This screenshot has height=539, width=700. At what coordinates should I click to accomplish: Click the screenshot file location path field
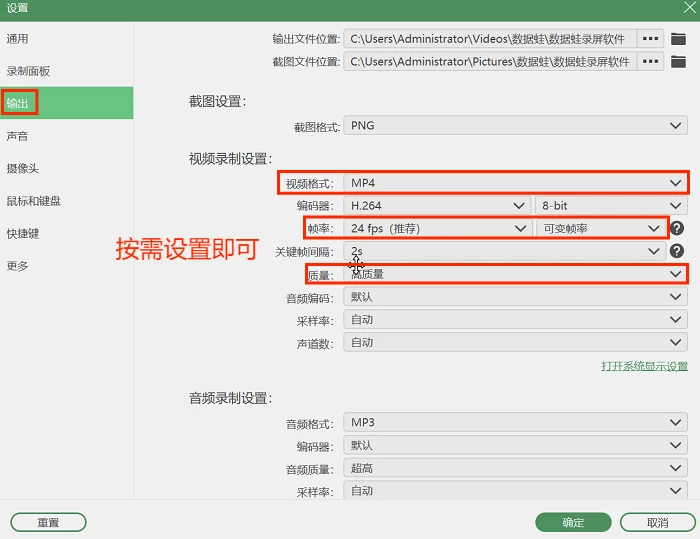pos(490,61)
